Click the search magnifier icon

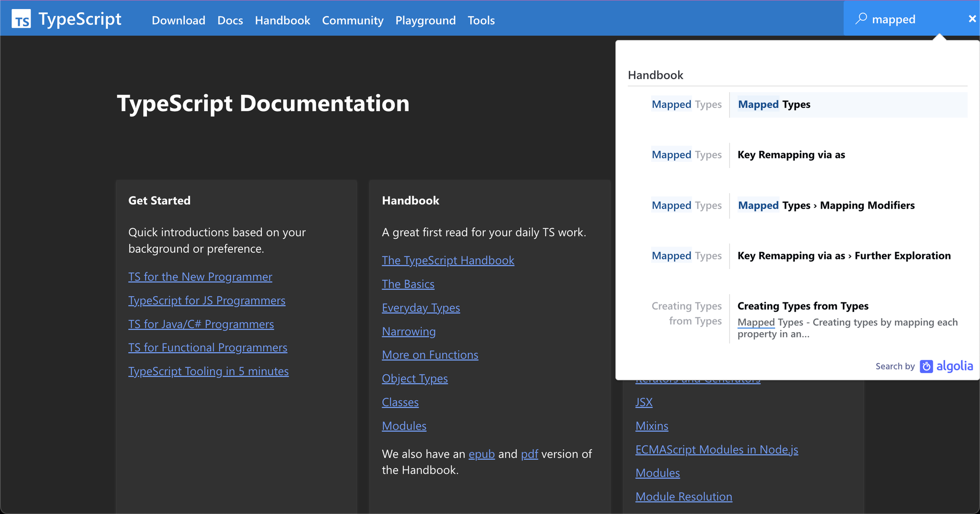tap(861, 19)
